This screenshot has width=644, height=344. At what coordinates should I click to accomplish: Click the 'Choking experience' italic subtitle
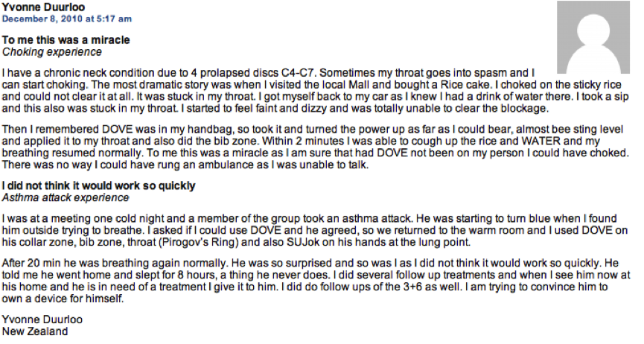coord(52,52)
